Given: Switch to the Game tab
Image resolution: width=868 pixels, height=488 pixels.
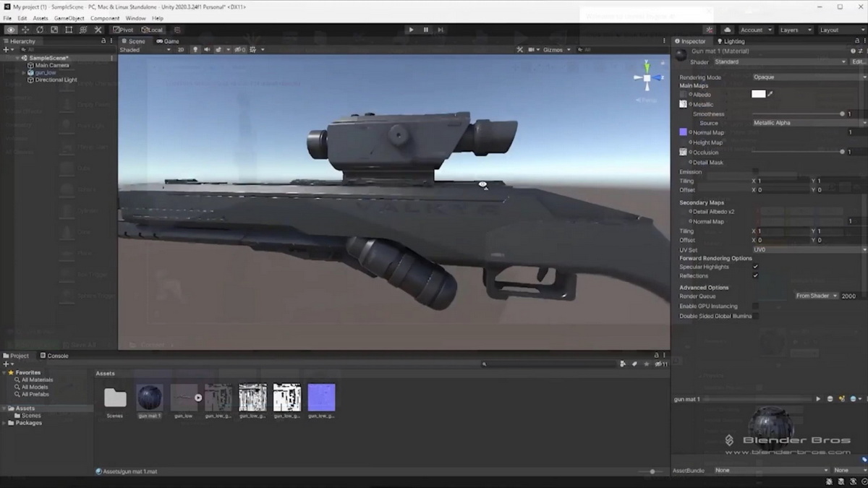Looking at the screenshot, I should (x=167, y=41).
